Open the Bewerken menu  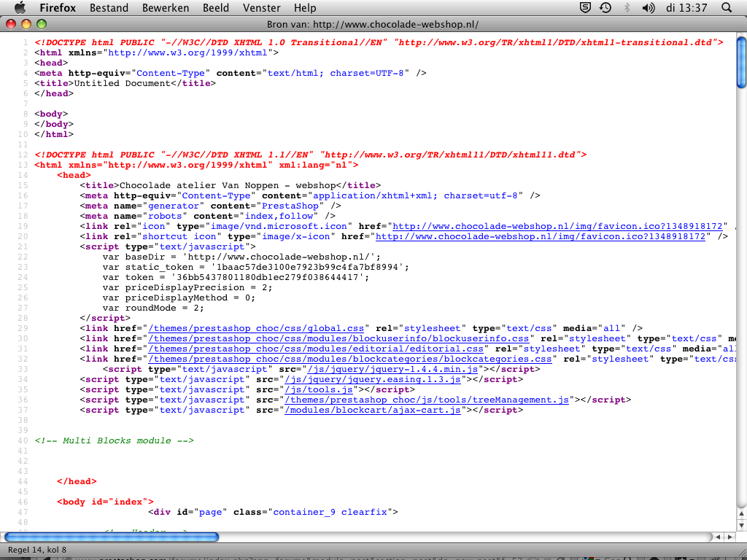click(x=166, y=8)
